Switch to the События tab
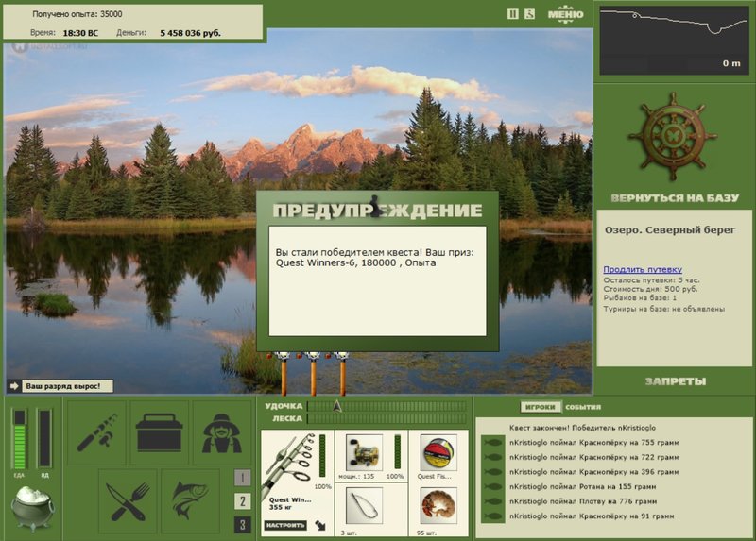 (x=583, y=407)
